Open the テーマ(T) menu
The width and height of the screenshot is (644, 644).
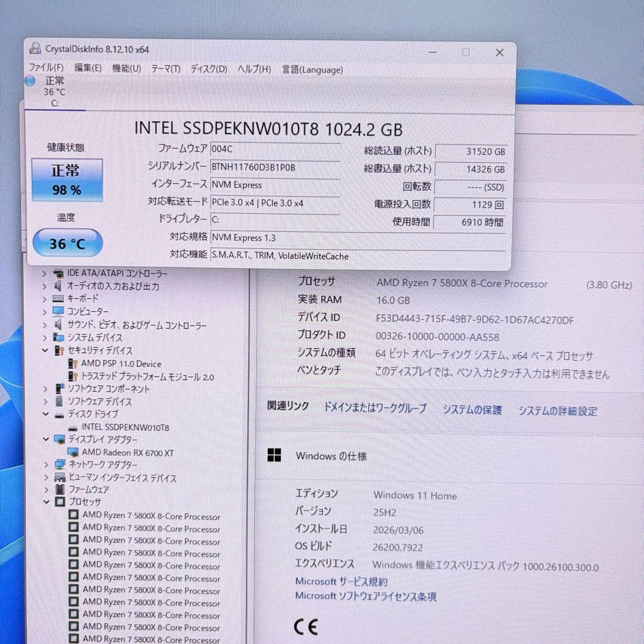point(166,69)
